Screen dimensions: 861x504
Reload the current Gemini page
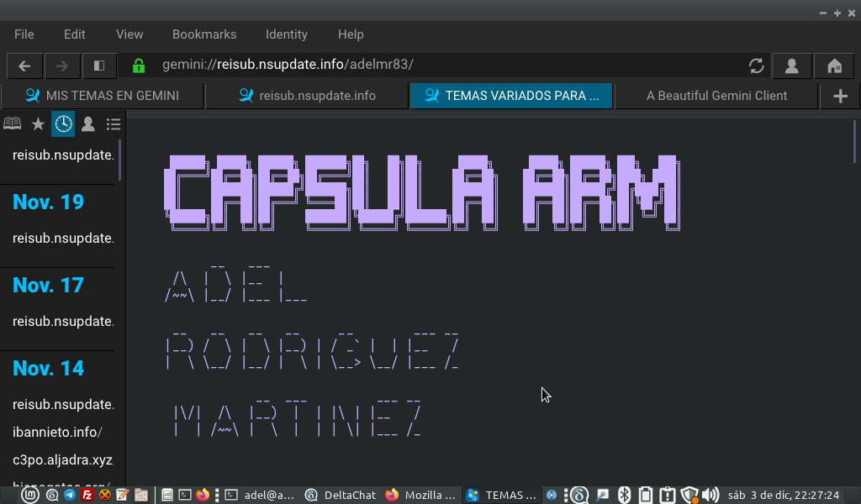click(x=756, y=66)
